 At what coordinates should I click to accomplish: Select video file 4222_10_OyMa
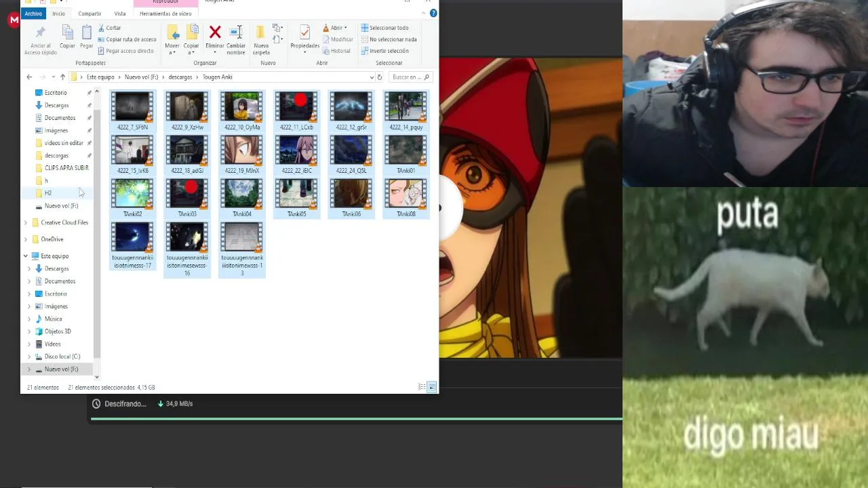tap(242, 111)
